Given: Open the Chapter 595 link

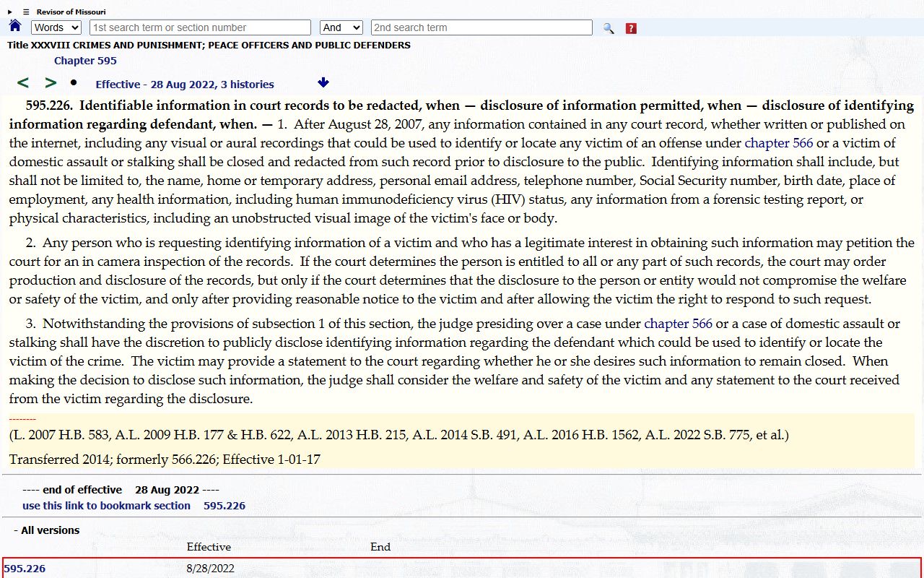Looking at the screenshot, I should point(85,61).
